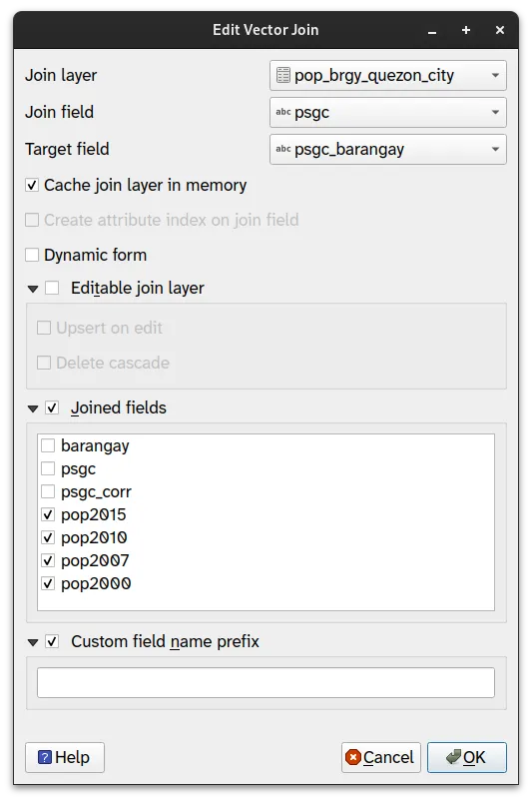Check the psgc field in list
Screen dimensions: 532x801
pos(48,468)
